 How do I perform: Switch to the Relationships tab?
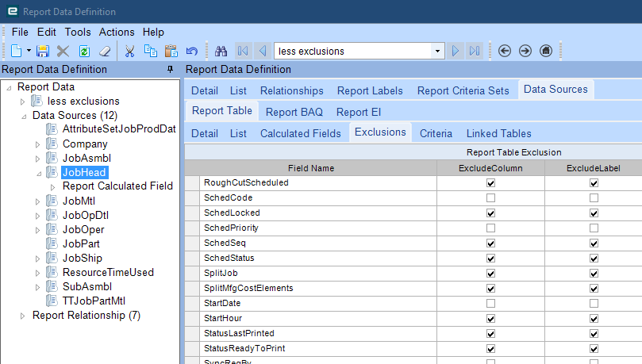pos(292,90)
